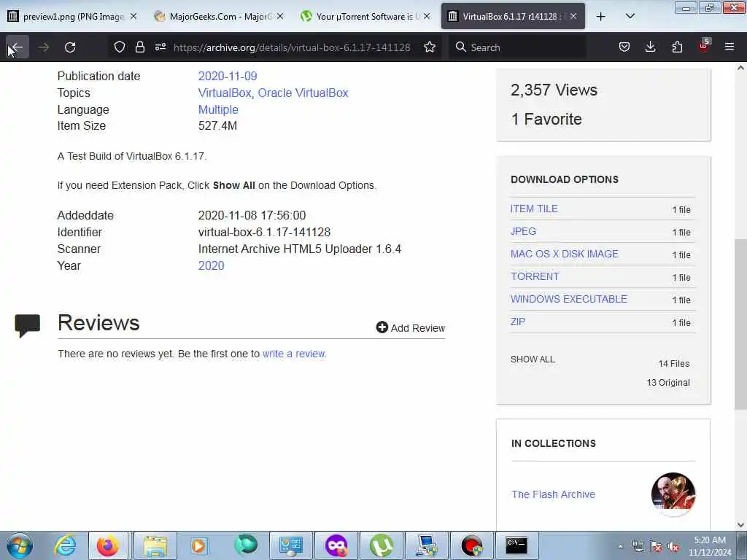
Task: Click the taskbar clock 5:20 AM
Action: (710, 546)
